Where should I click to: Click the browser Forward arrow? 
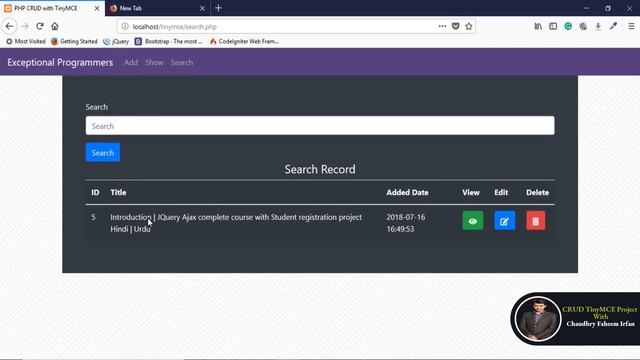point(24,27)
